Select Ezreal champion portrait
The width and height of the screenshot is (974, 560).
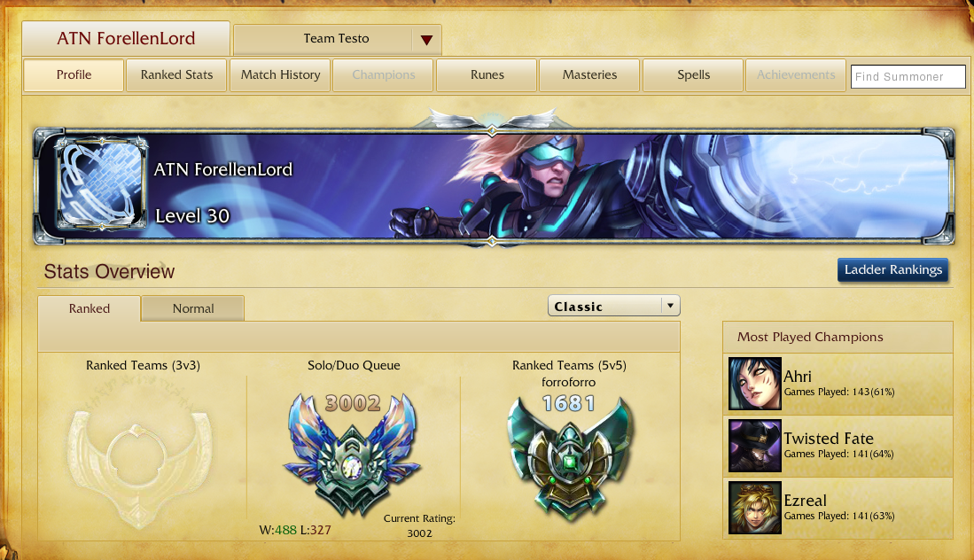point(755,508)
